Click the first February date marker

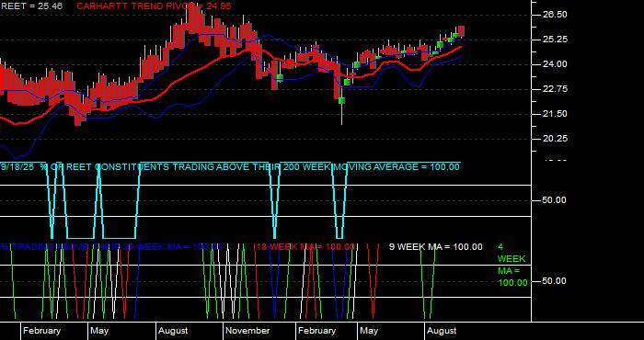[x=41, y=331]
